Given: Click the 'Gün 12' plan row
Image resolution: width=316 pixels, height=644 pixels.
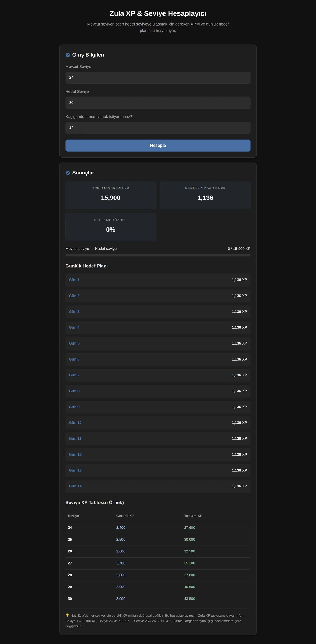Looking at the screenshot, I should click(158, 455).
